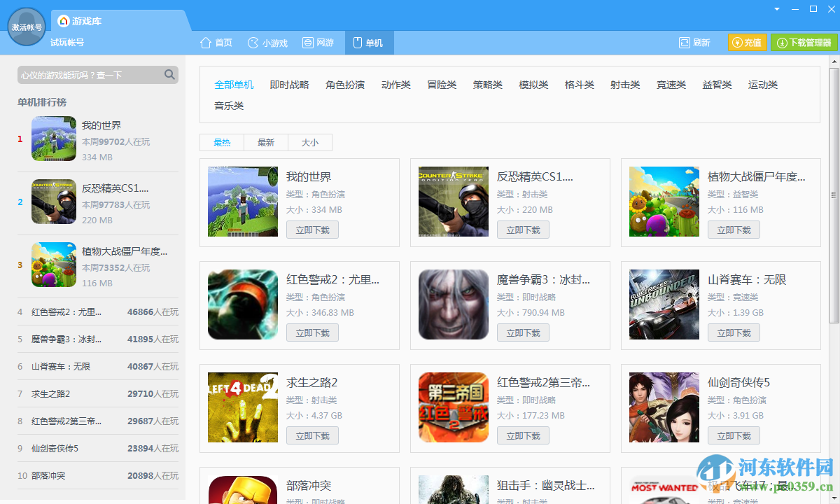The width and height of the screenshot is (840, 504).
Task: Open rank 3 植物大战僵尸 icon in ranking
Action: pyautogui.click(x=54, y=265)
